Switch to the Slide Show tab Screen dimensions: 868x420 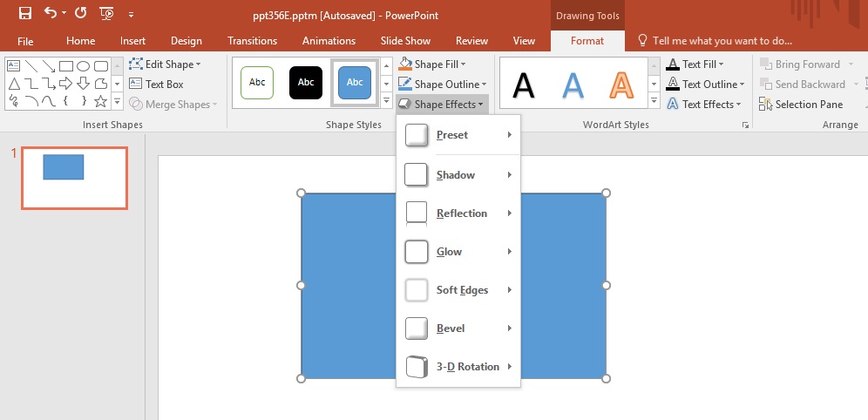point(406,41)
